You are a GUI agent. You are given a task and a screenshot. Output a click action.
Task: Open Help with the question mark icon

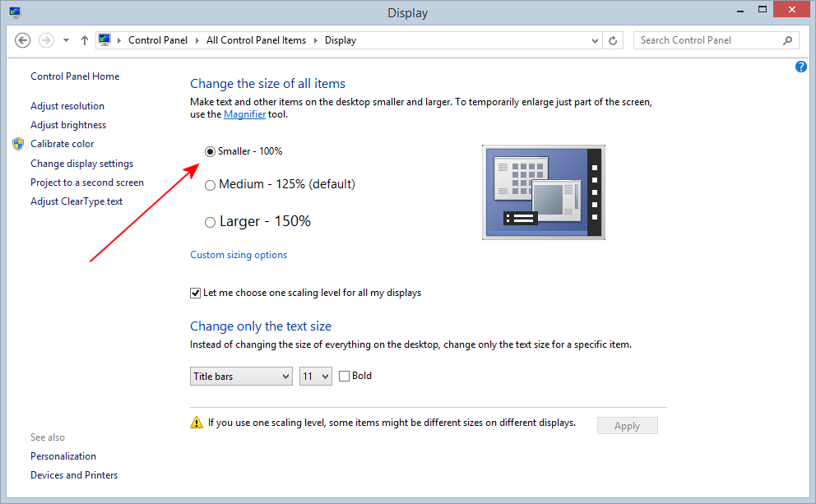pyautogui.click(x=800, y=67)
